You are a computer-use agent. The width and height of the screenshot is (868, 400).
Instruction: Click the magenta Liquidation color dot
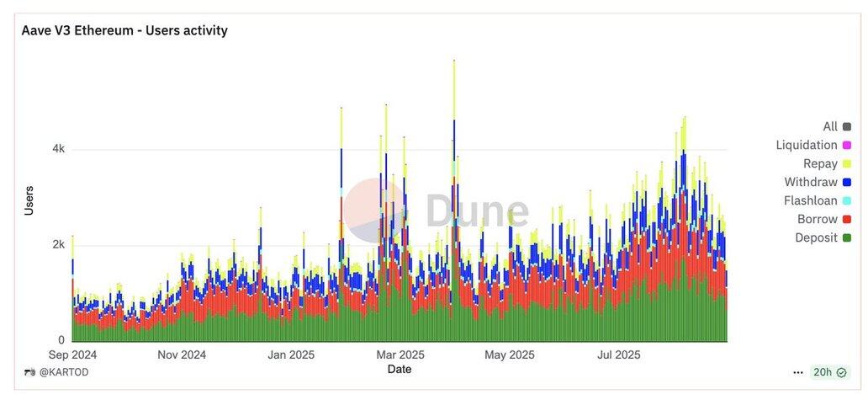pyautogui.click(x=847, y=146)
